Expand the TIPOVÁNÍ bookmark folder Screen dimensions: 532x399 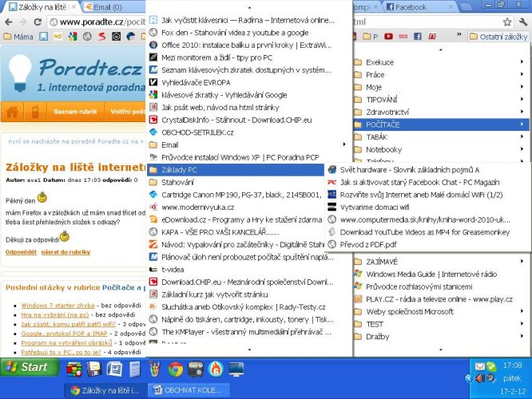click(x=441, y=100)
